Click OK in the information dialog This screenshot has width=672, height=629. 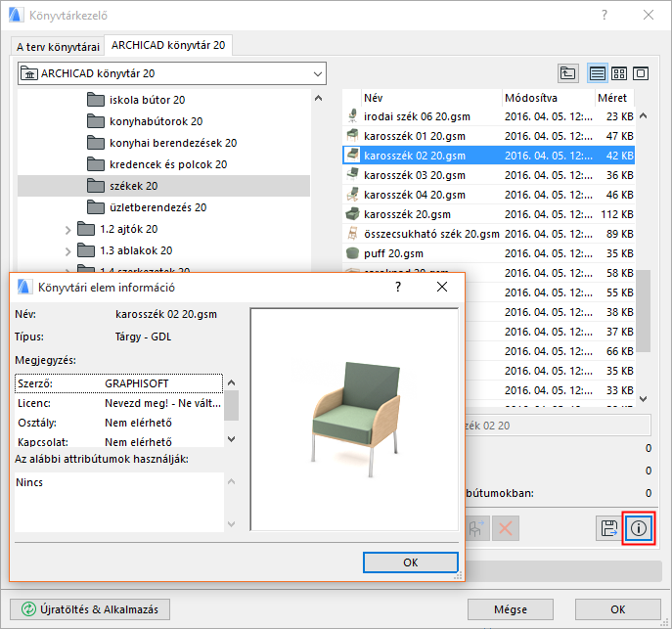411,562
